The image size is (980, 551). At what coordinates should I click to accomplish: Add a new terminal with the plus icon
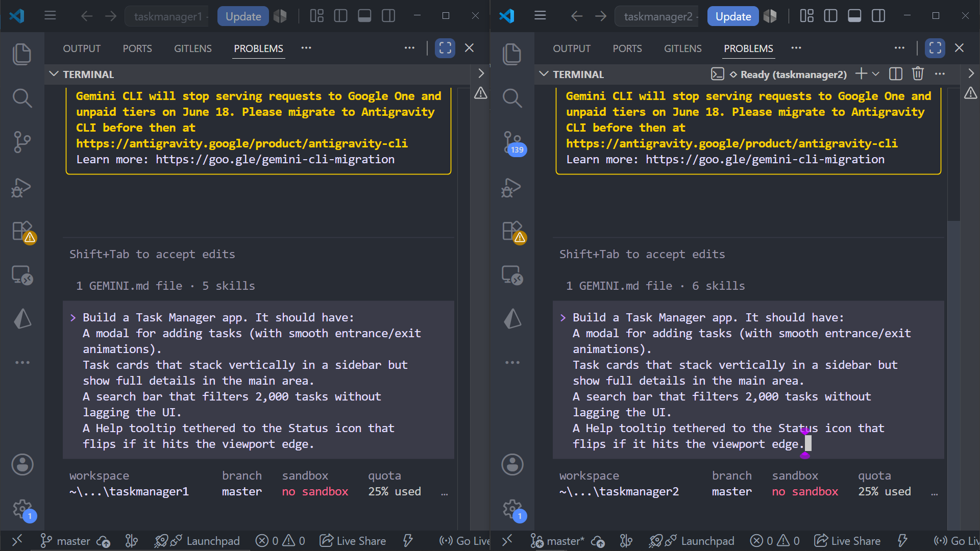click(x=861, y=74)
